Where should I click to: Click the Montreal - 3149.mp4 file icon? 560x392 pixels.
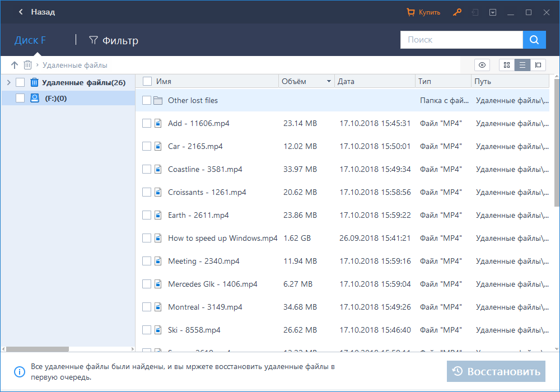(158, 307)
